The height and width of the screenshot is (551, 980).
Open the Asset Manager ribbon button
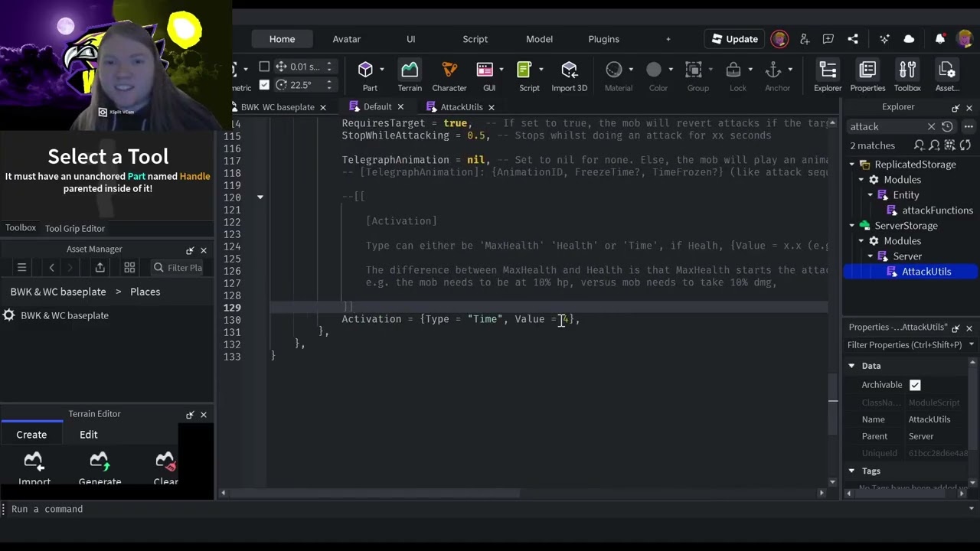[x=947, y=76]
